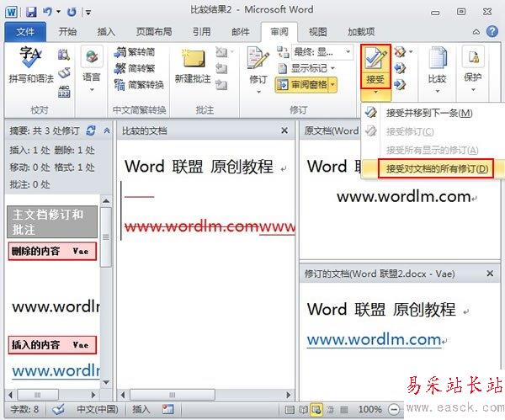Open the 语言 dropdown button
505x420 pixels.
(92, 69)
